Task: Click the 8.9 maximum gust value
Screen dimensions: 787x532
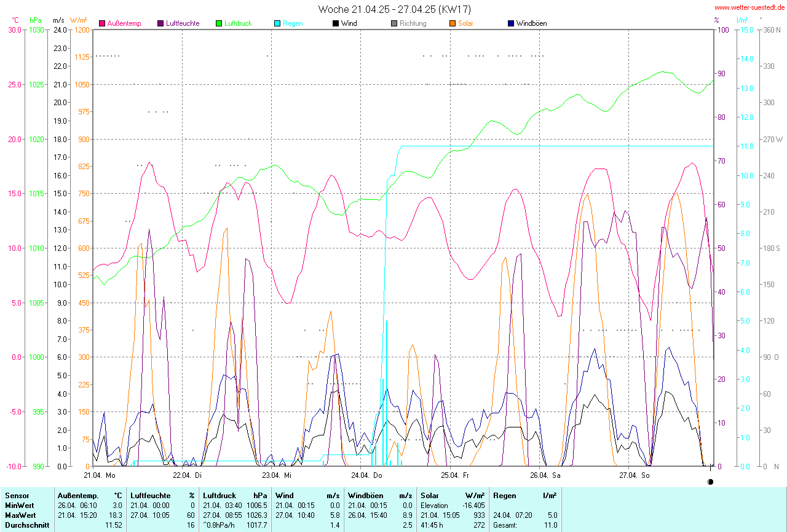Action: tap(407, 515)
